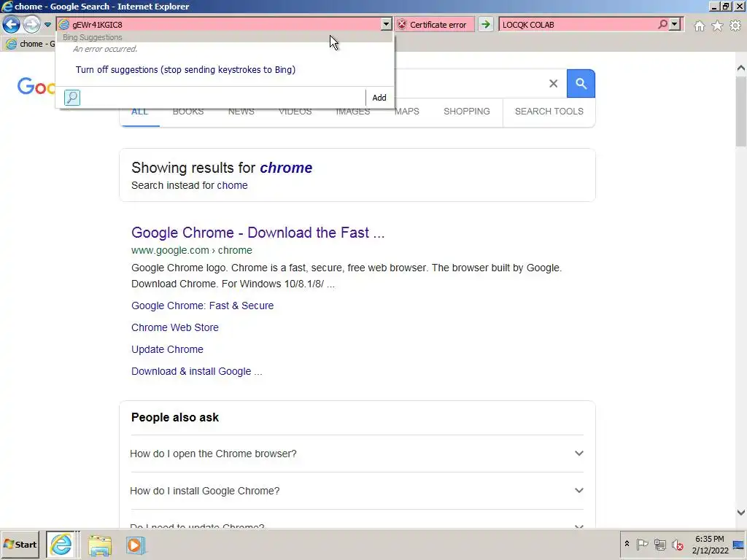The image size is (747, 560).
Task: Search instead for 'chome' link
Action: tap(232, 185)
